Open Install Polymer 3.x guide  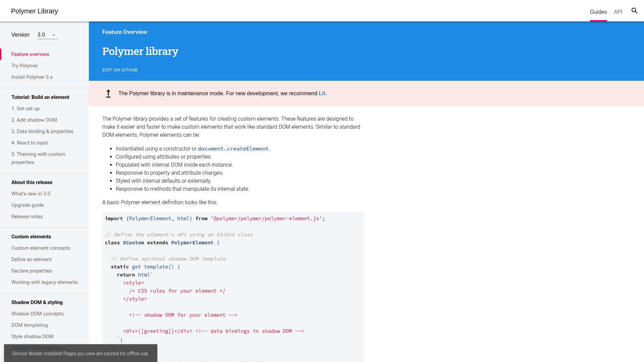tap(32, 77)
